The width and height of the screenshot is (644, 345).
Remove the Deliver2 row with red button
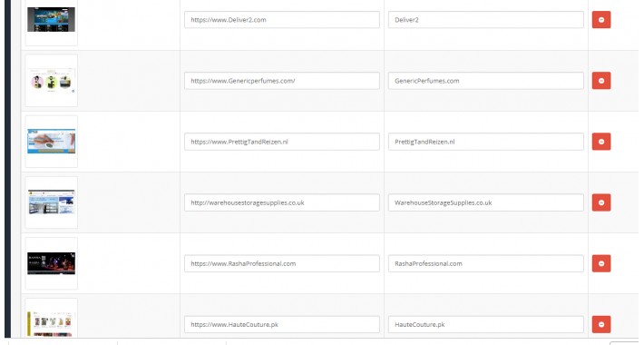coord(600,20)
